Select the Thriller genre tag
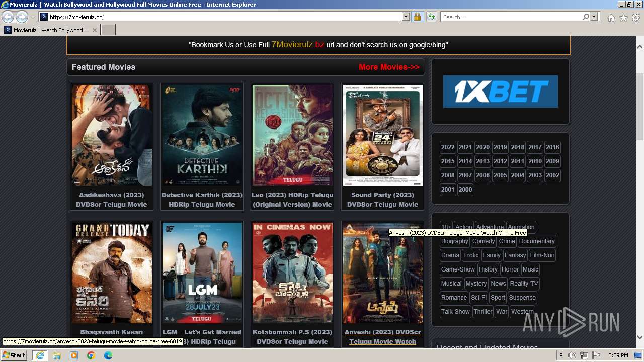This screenshot has width=644, height=362. (483, 312)
